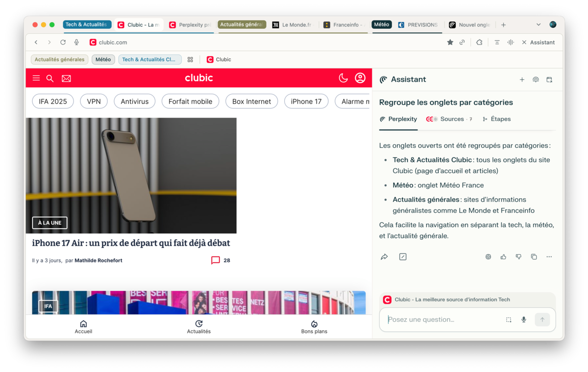The image size is (588, 372).
Task: Select the IFA 2025 topic chip
Action: [53, 101]
